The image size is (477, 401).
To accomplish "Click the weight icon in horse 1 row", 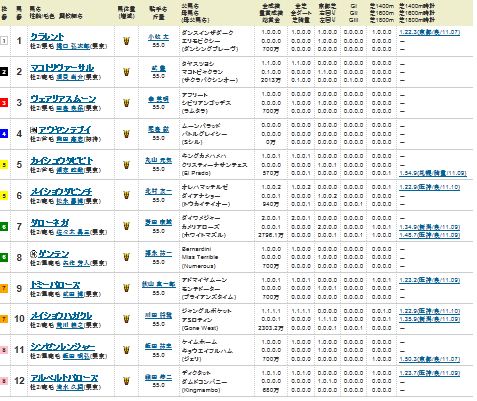I will [126, 41].
